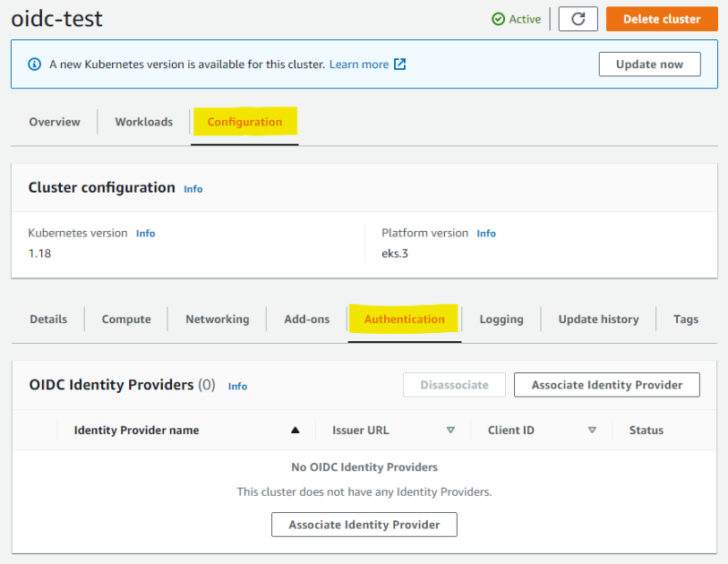
Task: Open Info next to OIDC Identity Providers
Action: 237,386
